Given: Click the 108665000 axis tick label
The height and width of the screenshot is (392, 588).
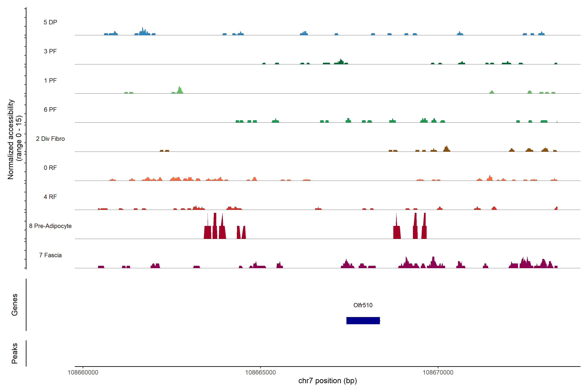Looking at the screenshot, I should (x=260, y=372).
